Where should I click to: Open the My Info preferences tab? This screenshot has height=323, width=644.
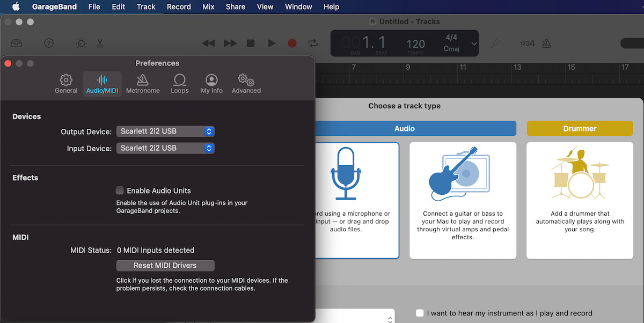[211, 84]
